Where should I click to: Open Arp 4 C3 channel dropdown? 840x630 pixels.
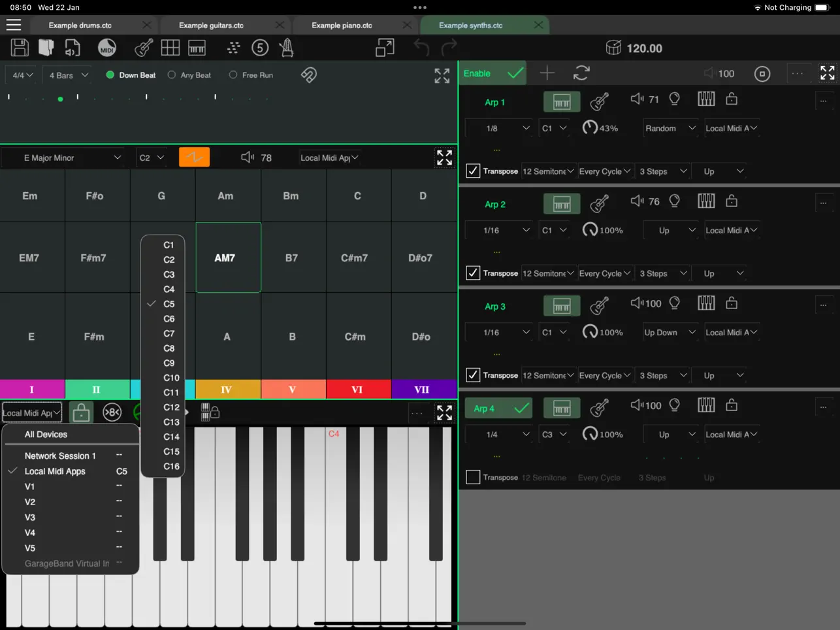[555, 434]
